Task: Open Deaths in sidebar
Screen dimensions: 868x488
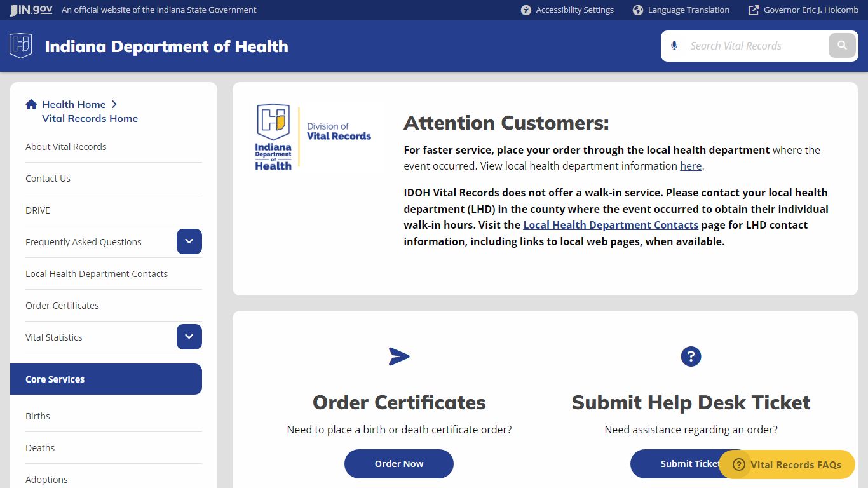Action: pyautogui.click(x=40, y=448)
